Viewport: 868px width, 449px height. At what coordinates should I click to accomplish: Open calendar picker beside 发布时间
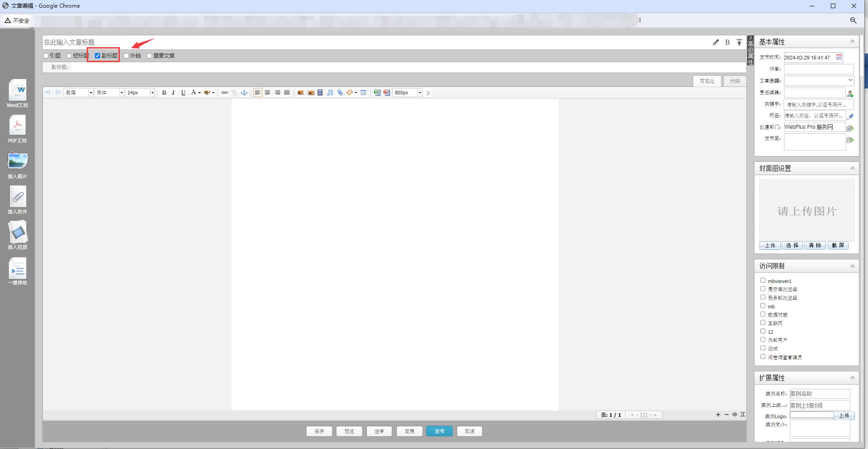click(x=839, y=57)
